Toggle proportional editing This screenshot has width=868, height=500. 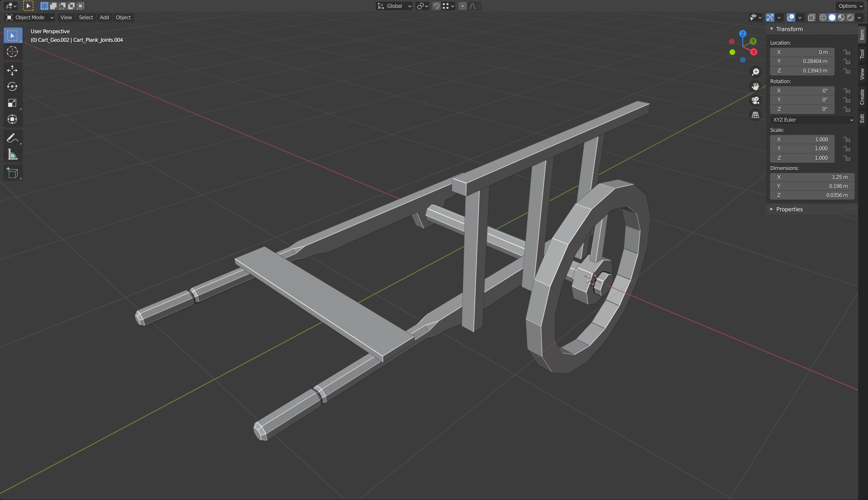pyautogui.click(x=462, y=6)
